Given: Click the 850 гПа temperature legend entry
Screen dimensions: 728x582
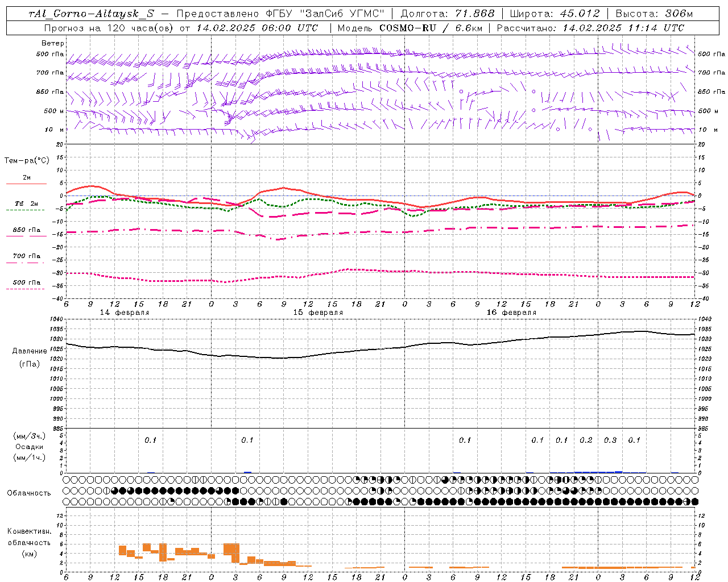Looking at the screenshot, I should pyautogui.click(x=27, y=230).
